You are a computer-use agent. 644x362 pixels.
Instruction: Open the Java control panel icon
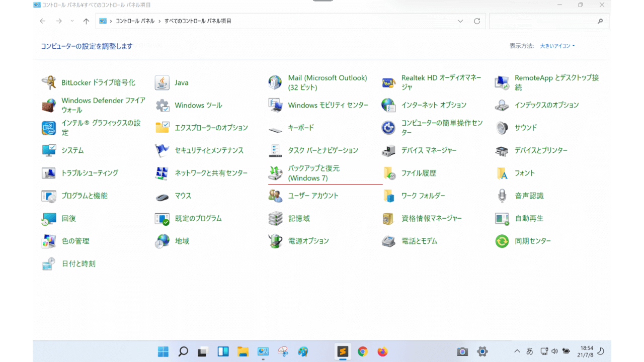click(x=162, y=82)
